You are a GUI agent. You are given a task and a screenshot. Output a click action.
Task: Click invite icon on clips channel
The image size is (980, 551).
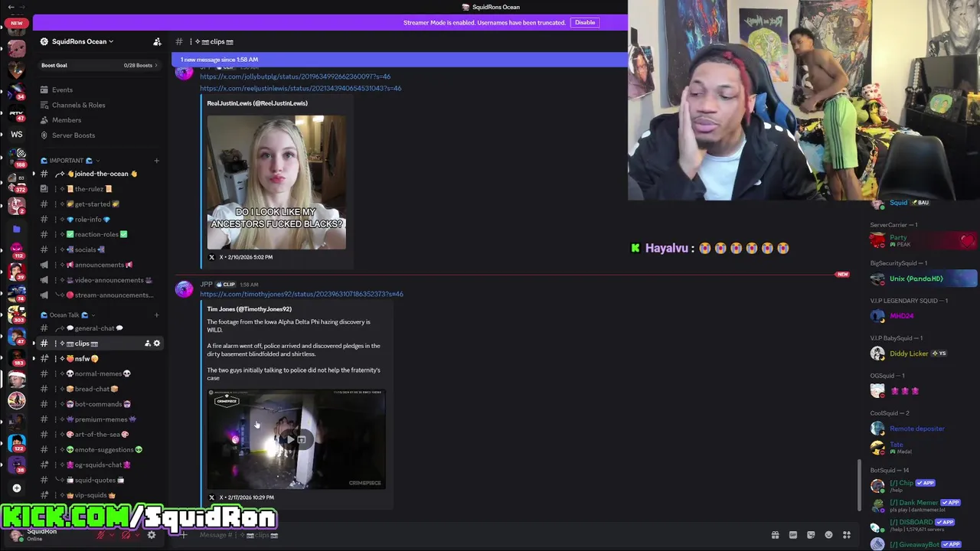(147, 344)
